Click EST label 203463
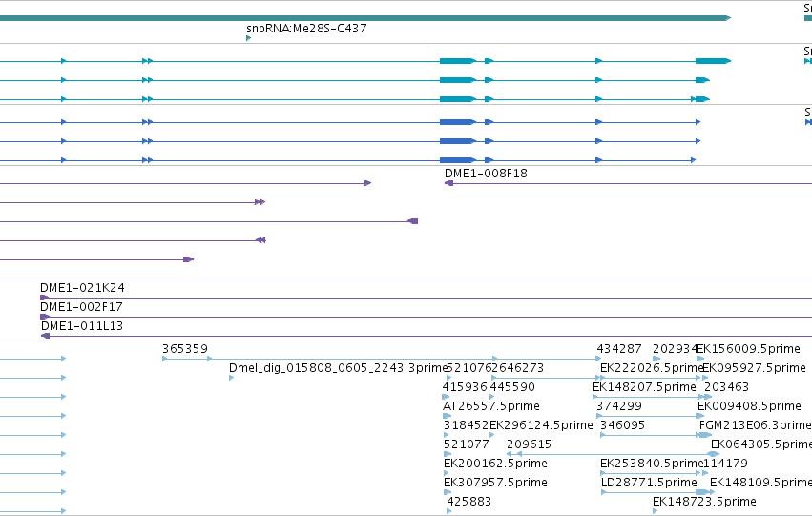812x516 pixels. (x=726, y=387)
